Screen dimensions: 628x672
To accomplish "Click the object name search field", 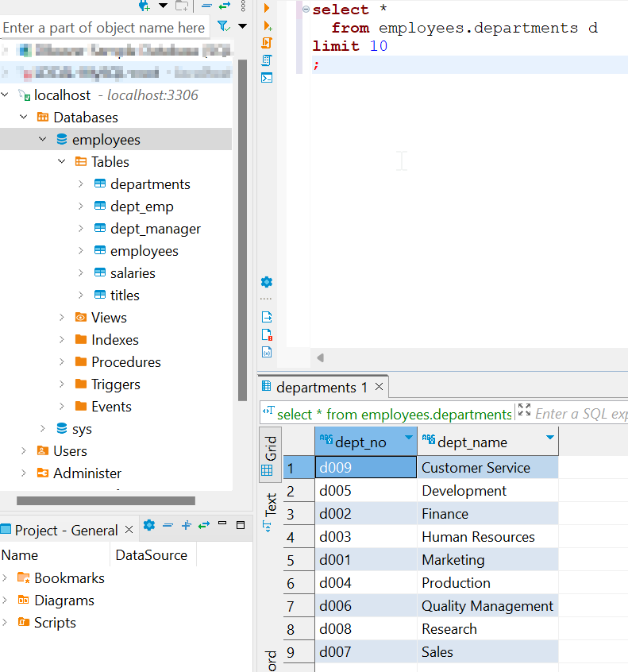I will [x=103, y=28].
